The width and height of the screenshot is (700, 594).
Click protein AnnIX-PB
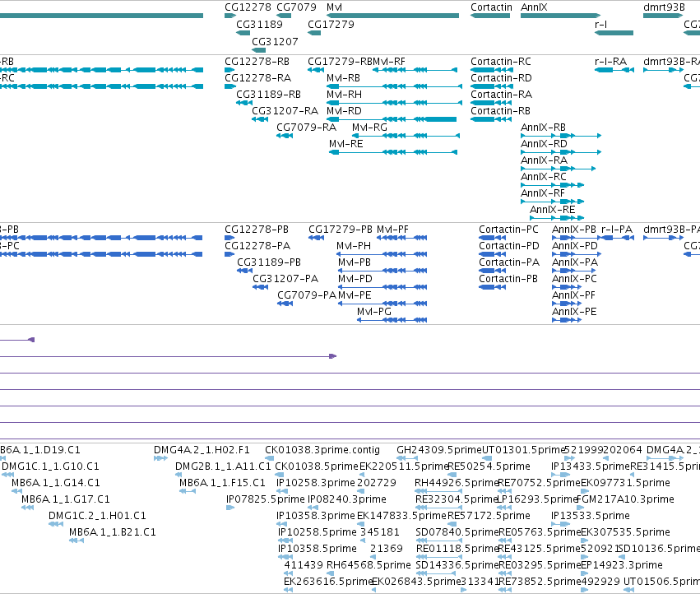point(574,229)
